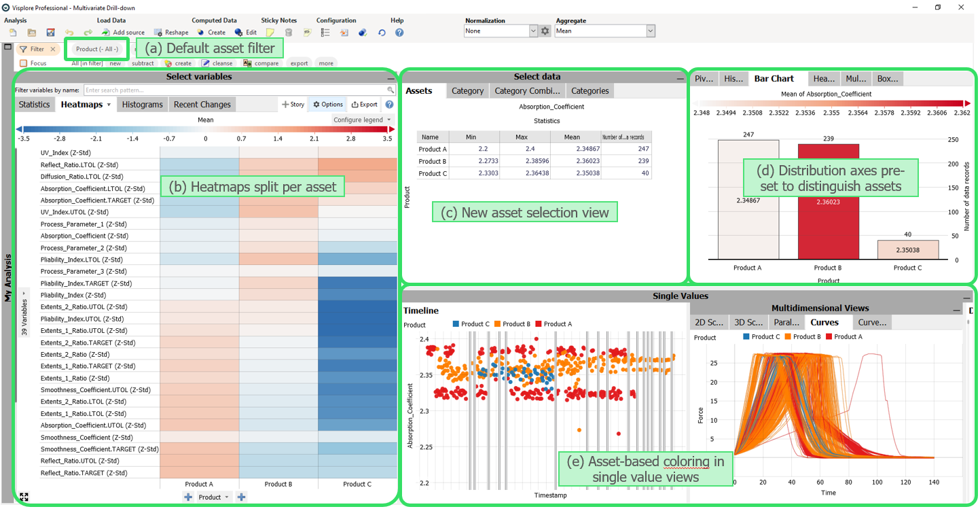980x509 pixels.
Task: Click the Reshape data icon
Action: 158,32
